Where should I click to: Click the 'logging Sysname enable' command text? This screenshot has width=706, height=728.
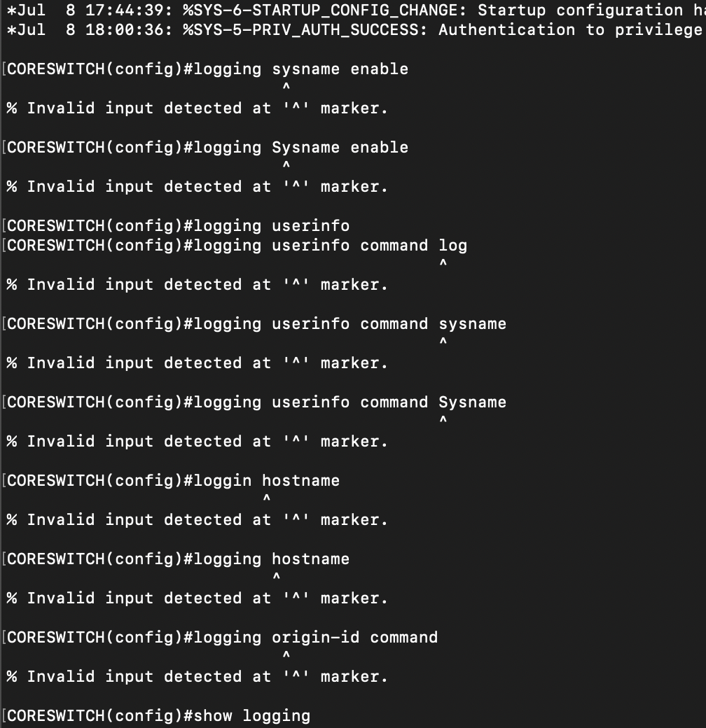301,148
